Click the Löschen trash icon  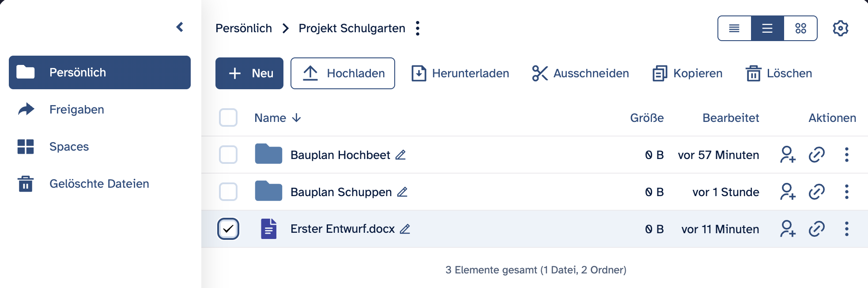pyautogui.click(x=753, y=73)
